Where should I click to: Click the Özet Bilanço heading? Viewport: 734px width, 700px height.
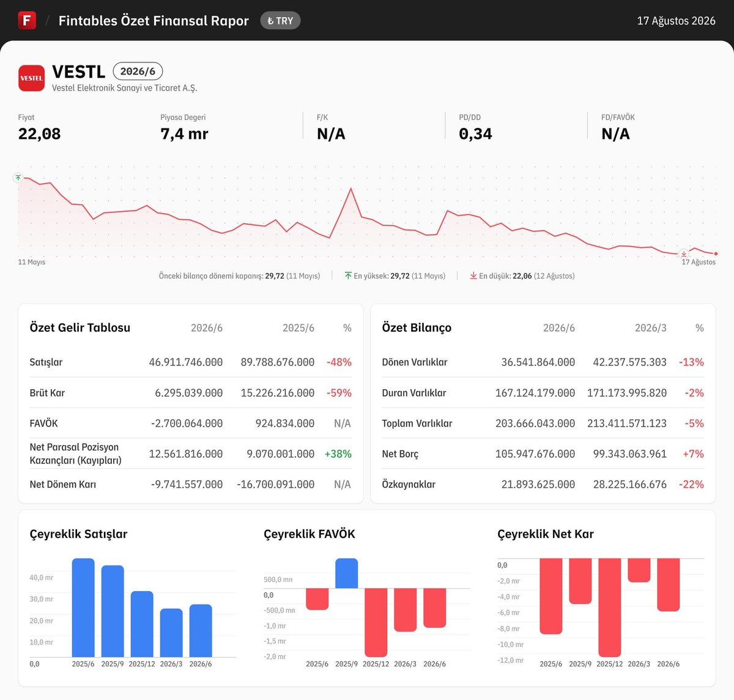[417, 327]
